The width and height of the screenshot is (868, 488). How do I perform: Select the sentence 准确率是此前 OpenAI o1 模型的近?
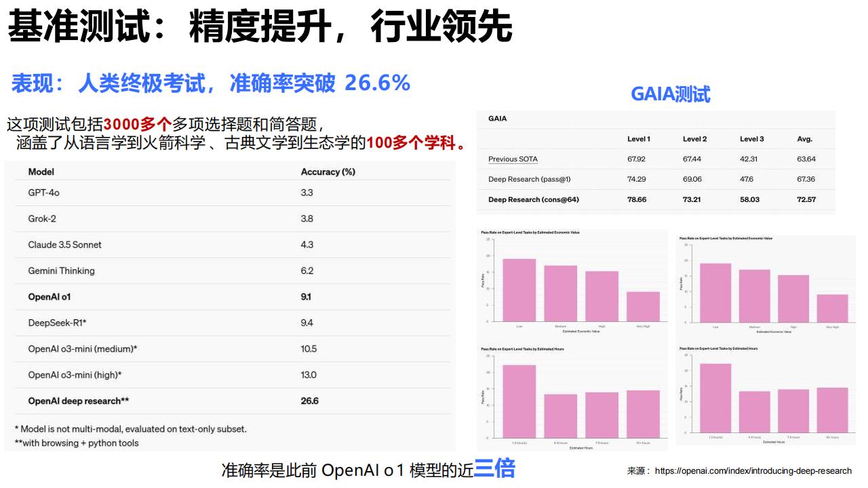coord(347,470)
